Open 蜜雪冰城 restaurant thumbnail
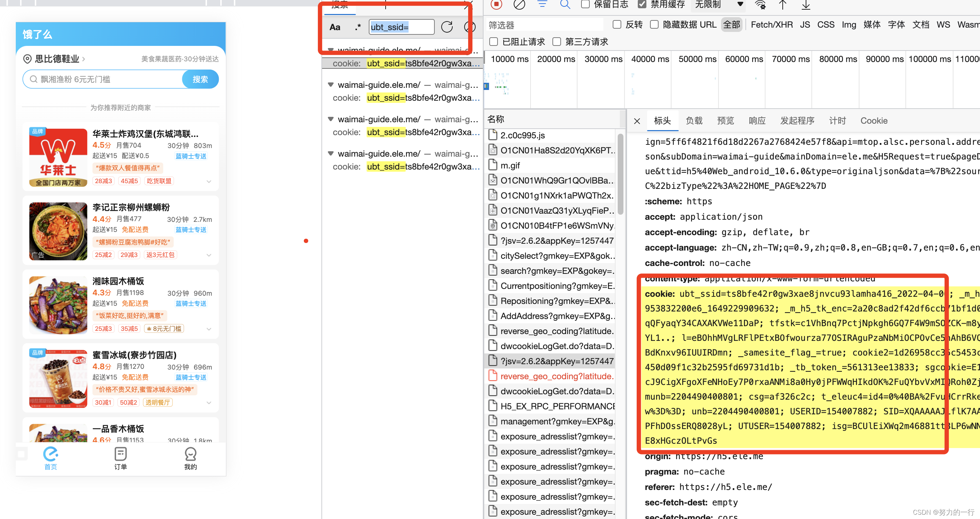The image size is (980, 519). (x=58, y=379)
